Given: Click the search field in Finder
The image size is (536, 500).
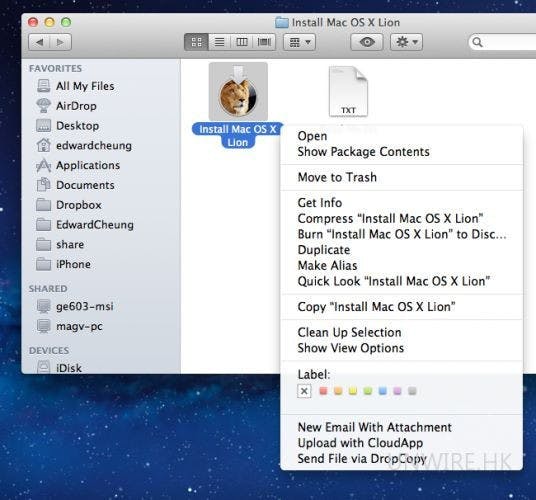Looking at the screenshot, I should pyautogui.click(x=502, y=42).
